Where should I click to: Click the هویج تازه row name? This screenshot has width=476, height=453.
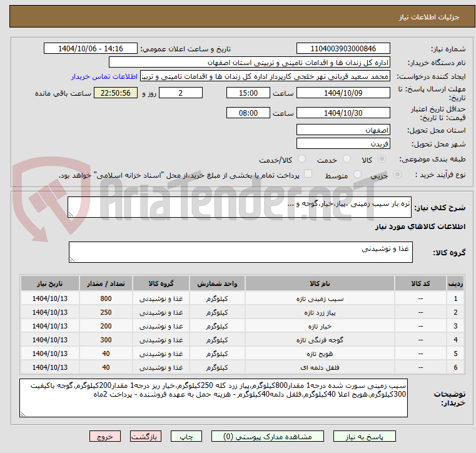320,354
